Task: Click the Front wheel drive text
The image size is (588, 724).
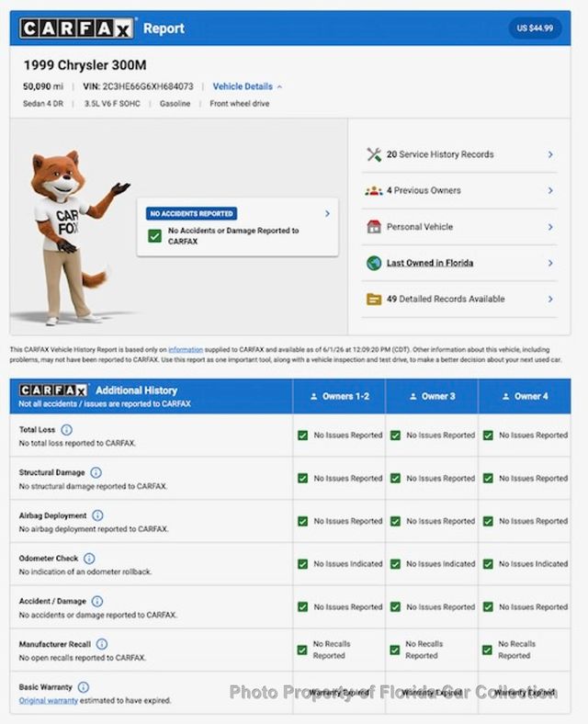Action: point(240,104)
